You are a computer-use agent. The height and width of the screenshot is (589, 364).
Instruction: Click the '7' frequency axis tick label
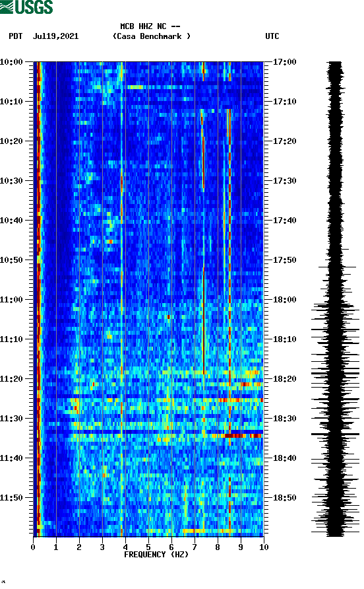coord(195,547)
